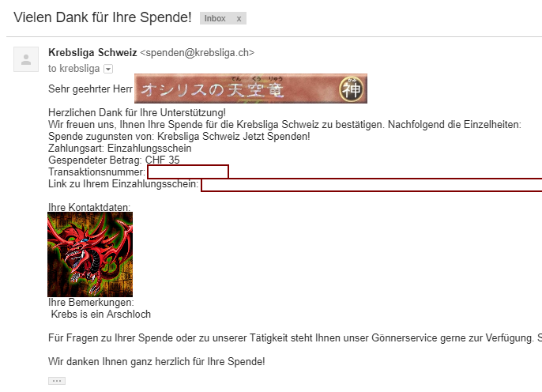This screenshot has height=392, width=542.
Task: Click the Inbox label tag
Action: [x=215, y=18]
